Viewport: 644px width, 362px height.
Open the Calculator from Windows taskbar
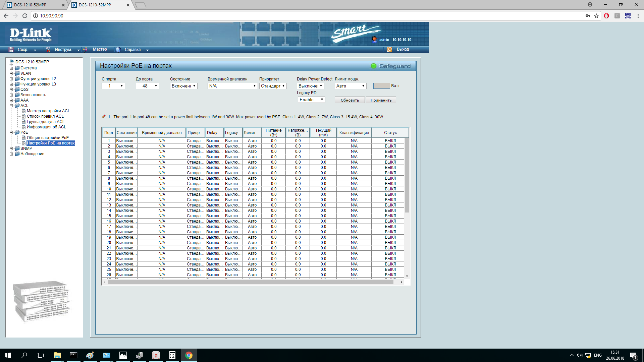click(172, 355)
